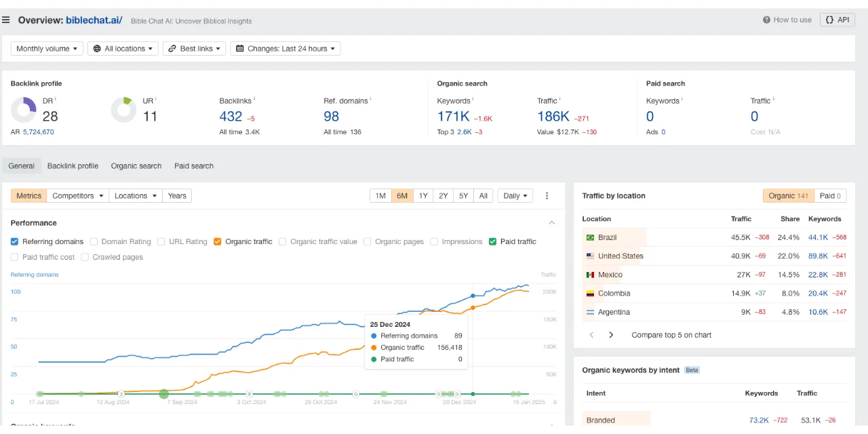Viewport: 868px width, 434px height.
Task: Click the UR donut chart icon
Action: 123,110
